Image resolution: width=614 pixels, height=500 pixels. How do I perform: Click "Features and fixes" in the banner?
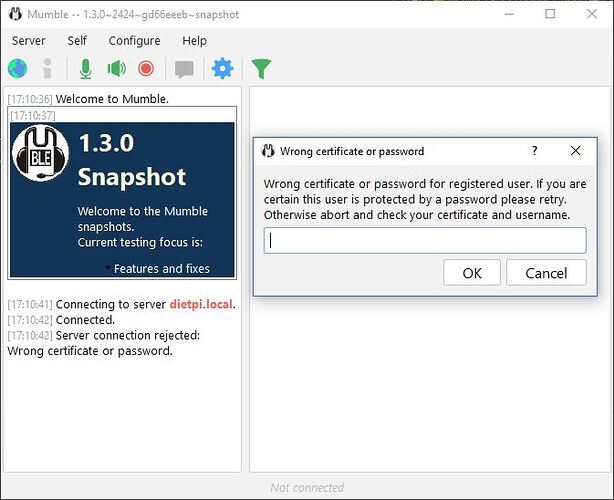[162, 269]
